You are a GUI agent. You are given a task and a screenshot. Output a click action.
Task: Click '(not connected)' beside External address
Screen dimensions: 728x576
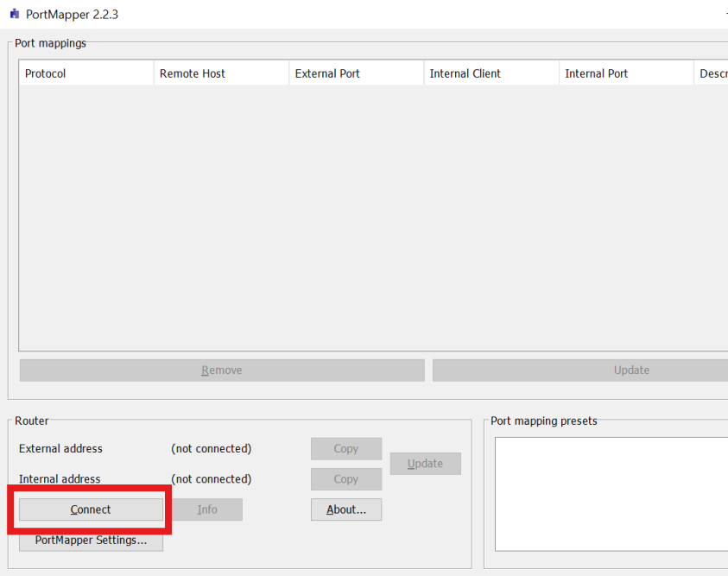pyautogui.click(x=212, y=449)
